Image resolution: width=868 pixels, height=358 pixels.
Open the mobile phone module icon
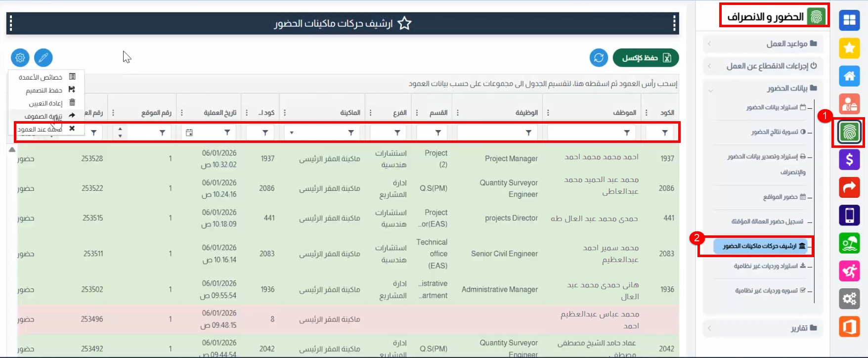(x=849, y=215)
